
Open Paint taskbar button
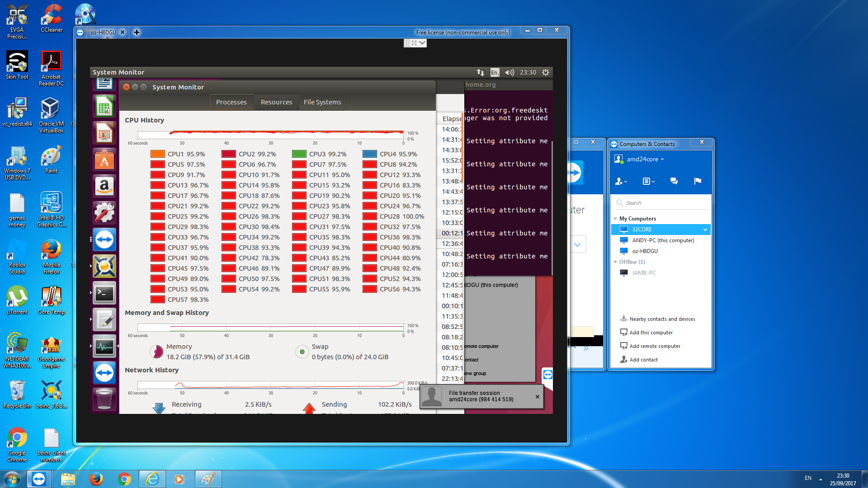pyautogui.click(x=208, y=479)
